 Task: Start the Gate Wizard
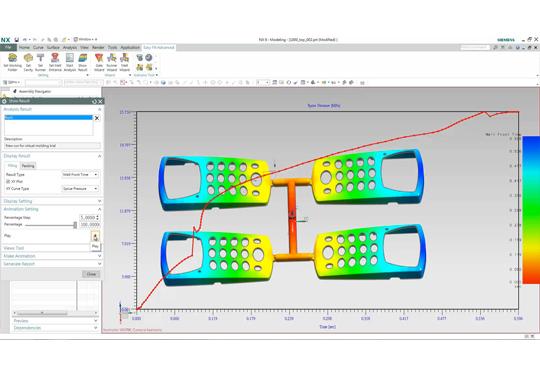(99, 62)
